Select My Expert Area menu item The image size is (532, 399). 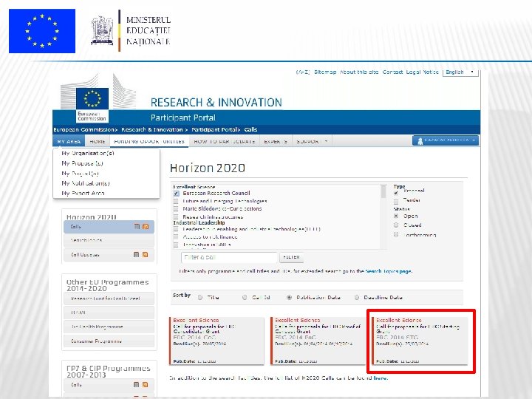click(83, 193)
